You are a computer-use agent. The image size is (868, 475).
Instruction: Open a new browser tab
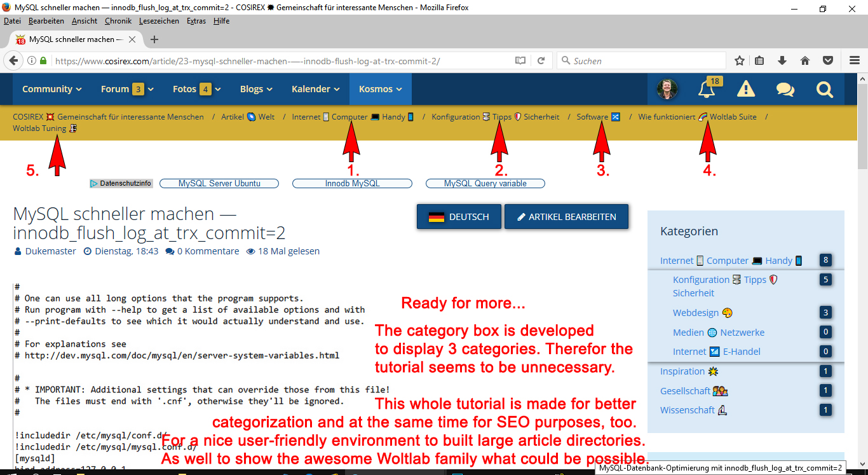(x=154, y=39)
